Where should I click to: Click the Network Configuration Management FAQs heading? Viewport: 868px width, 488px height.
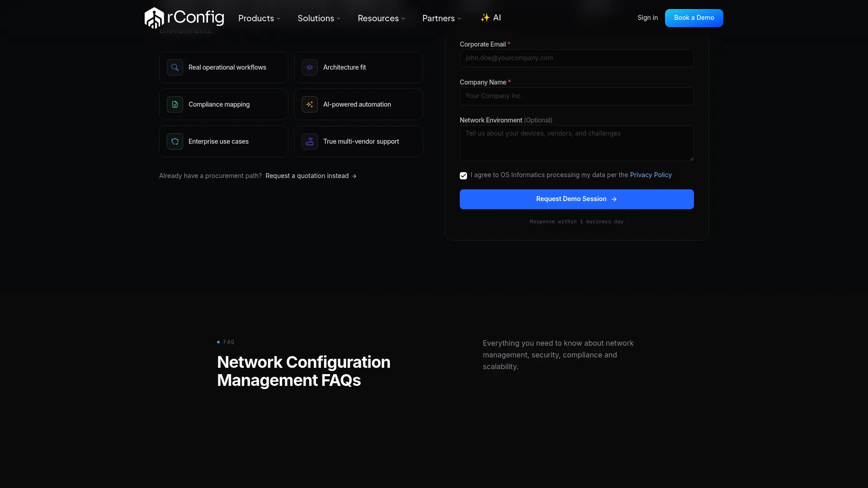pos(304,371)
